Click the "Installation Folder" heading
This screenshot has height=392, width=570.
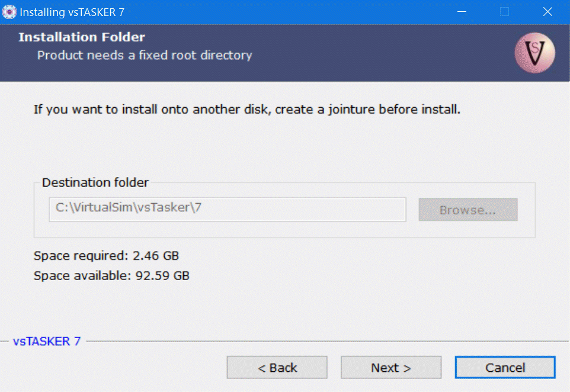[82, 37]
